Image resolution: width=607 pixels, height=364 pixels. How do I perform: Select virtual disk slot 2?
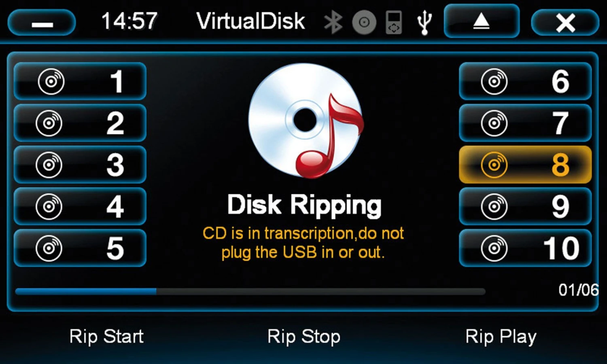[80, 123]
